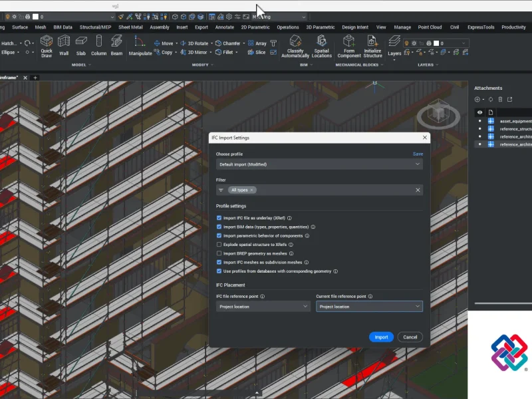Expand the MODIFY panel chevron
Screen dimensions: 532x399
(x=212, y=65)
